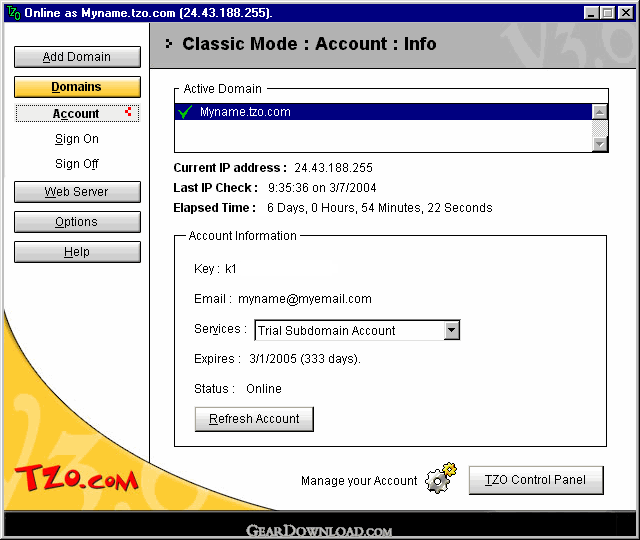Click the Refresh Account button
This screenshot has width=640, height=540.
[254, 419]
